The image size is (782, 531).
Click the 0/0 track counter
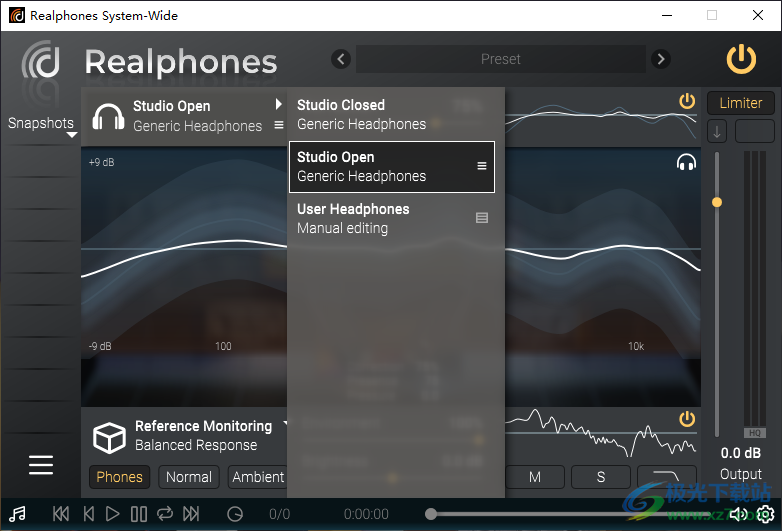click(x=279, y=514)
